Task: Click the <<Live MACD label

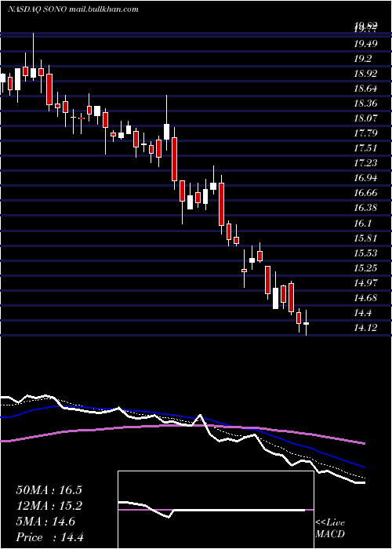Action: coord(330,529)
